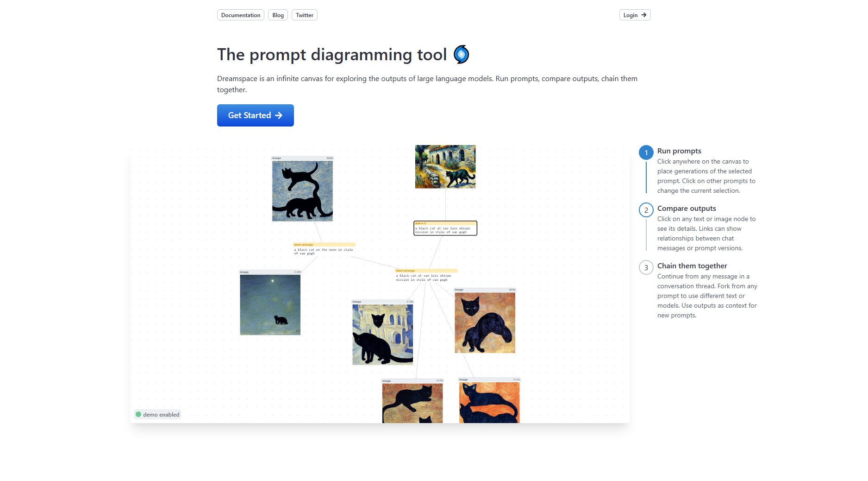Select the black cat on the moon prompt node
Viewport: 868px width, 481px height.
click(324, 249)
